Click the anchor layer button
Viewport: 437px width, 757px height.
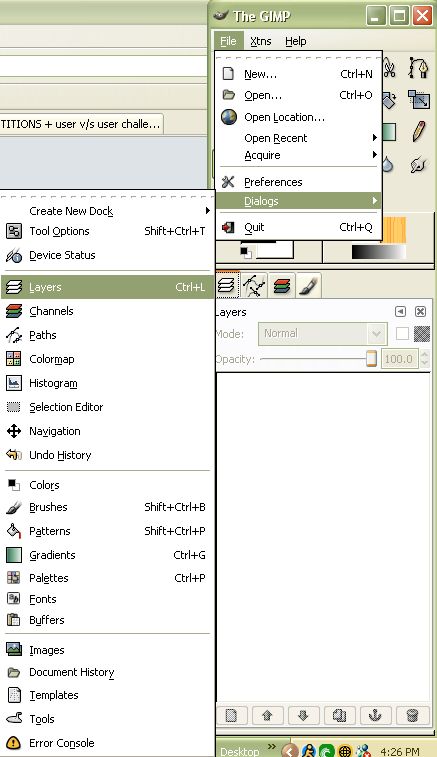tap(375, 715)
